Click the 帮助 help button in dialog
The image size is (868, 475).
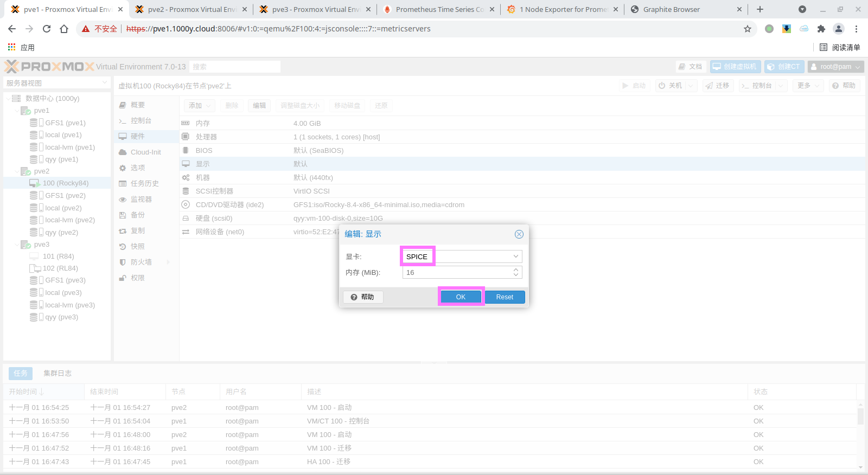pos(363,297)
